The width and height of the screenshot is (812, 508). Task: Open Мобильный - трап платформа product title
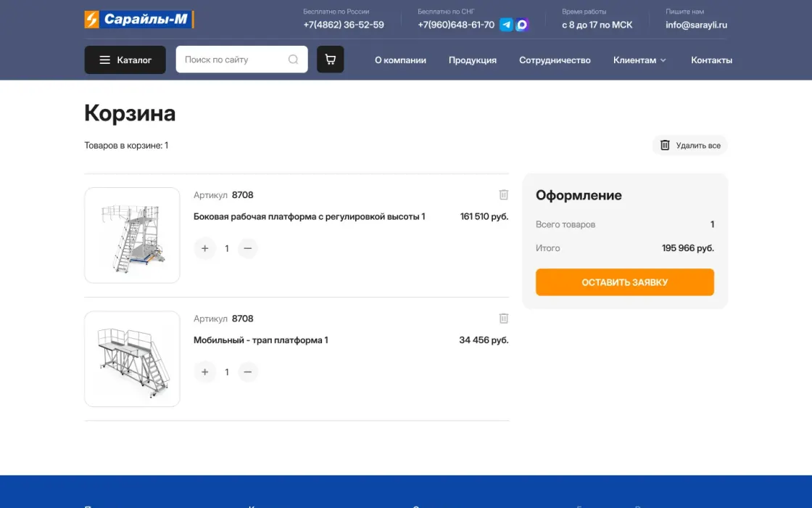[260, 340]
